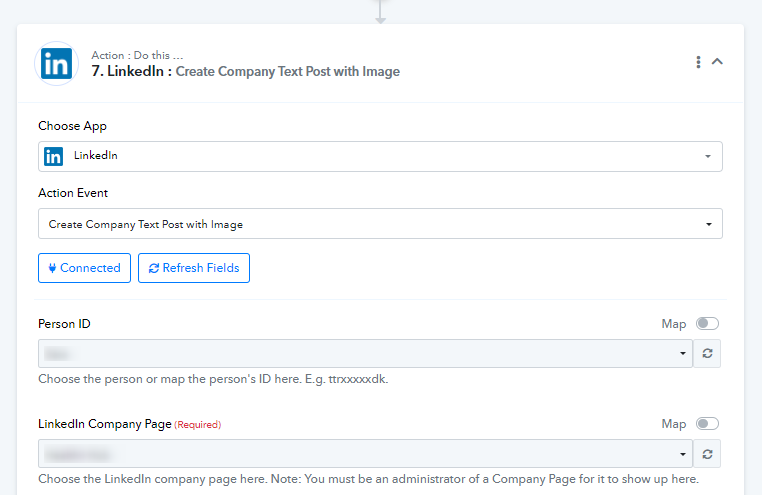Click the plug icon on Connected button

pyautogui.click(x=52, y=268)
